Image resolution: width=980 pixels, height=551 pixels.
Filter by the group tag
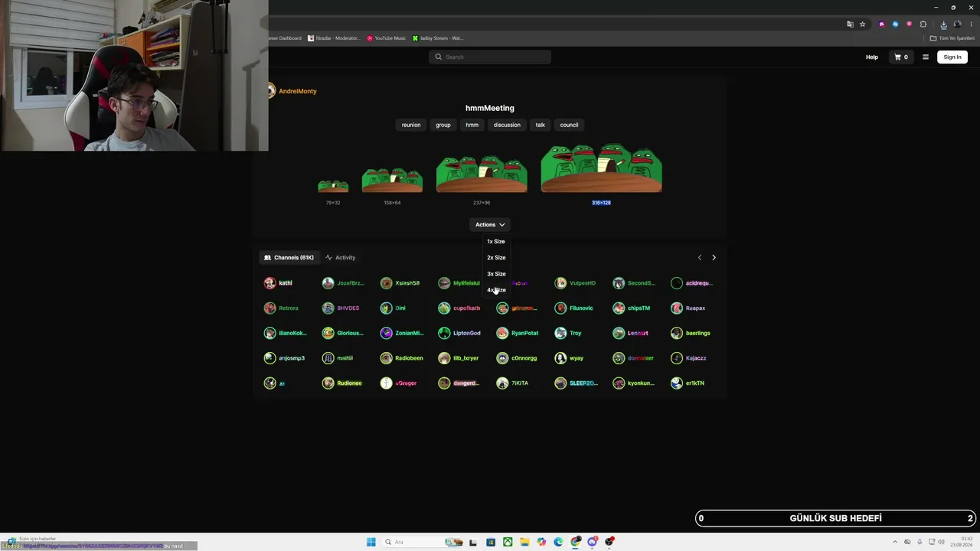(x=443, y=125)
